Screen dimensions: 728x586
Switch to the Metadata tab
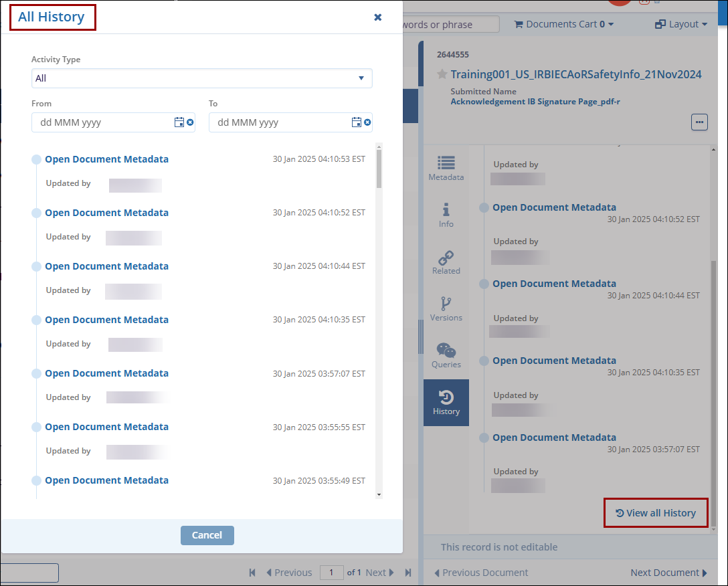pos(446,169)
